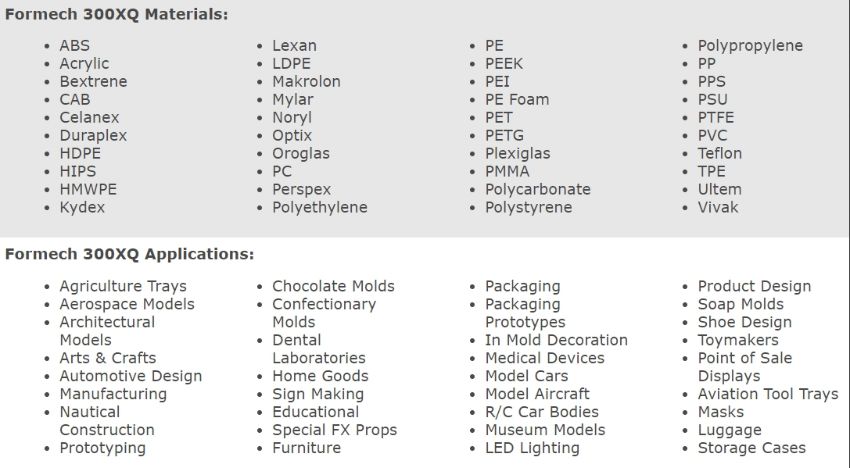Select the Kydex material entry
Screen dimensions: 850x468
[x=82, y=207]
